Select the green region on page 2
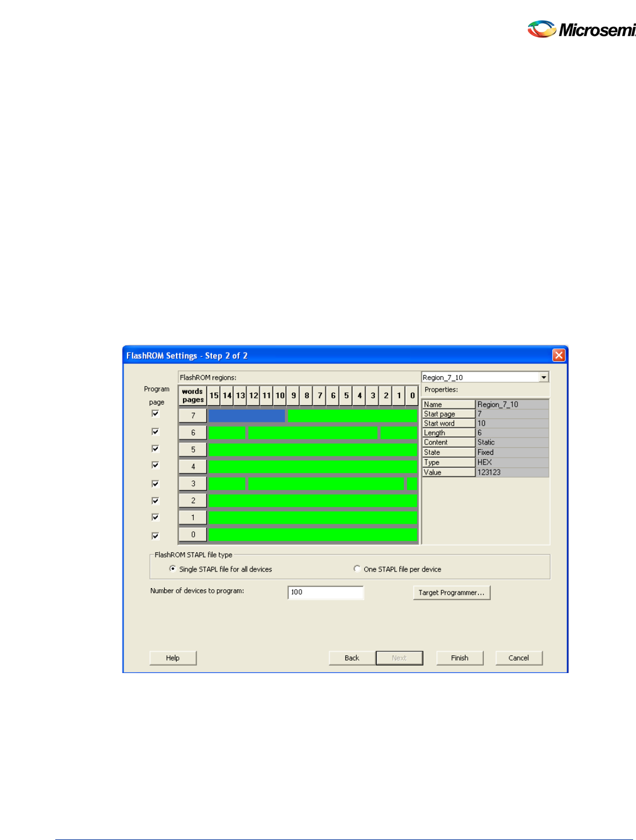The width and height of the screenshot is (636, 840). point(312,500)
